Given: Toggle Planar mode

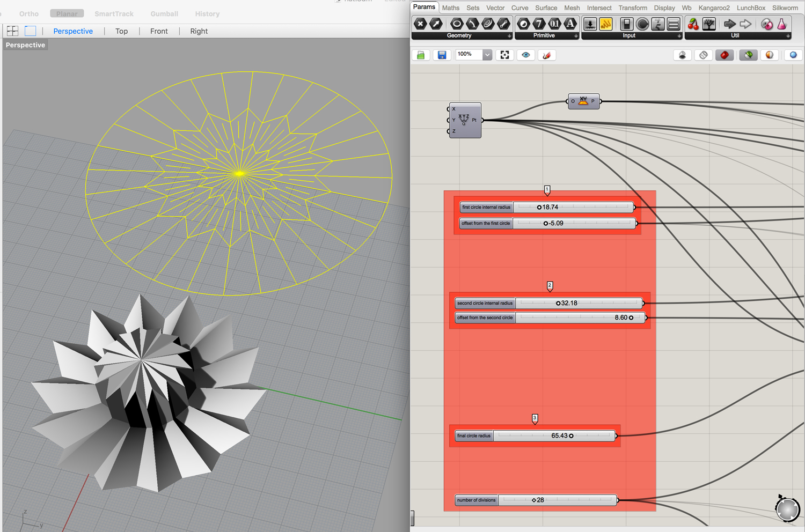Looking at the screenshot, I should click(x=67, y=13).
